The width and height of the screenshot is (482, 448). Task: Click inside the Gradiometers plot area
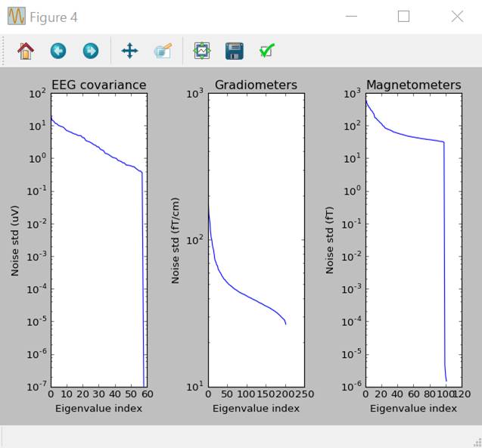[x=256, y=189]
